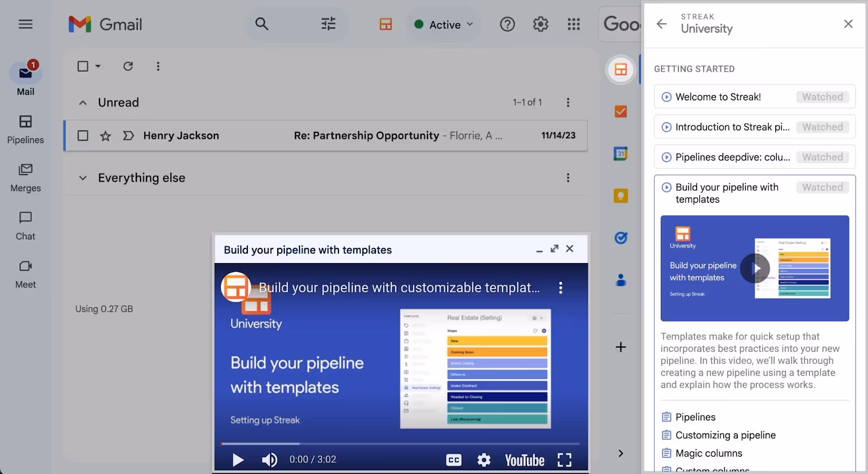Open Introduction to Streak pipelines video item
The width and height of the screenshot is (868, 474).
755,127
